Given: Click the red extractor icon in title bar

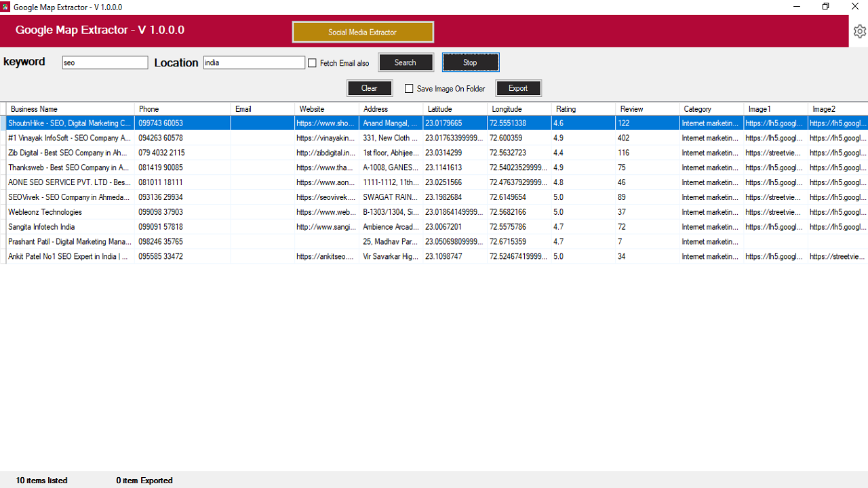Looking at the screenshot, I should coord(5,7).
